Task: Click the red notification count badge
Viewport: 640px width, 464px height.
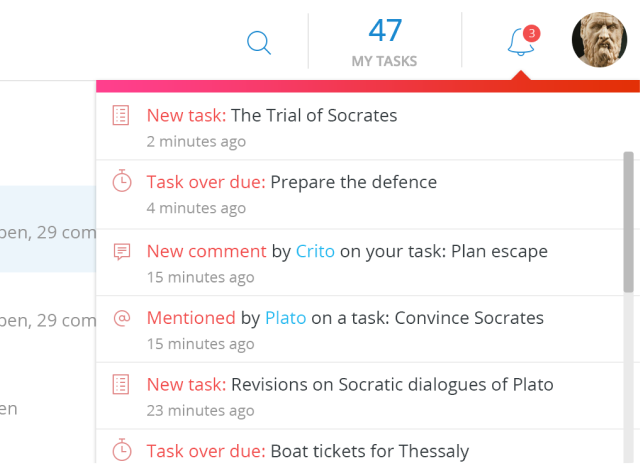Action: click(x=531, y=33)
